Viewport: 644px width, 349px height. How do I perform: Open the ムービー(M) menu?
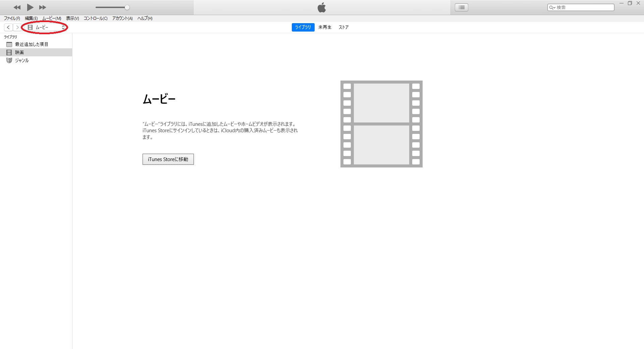click(x=52, y=18)
